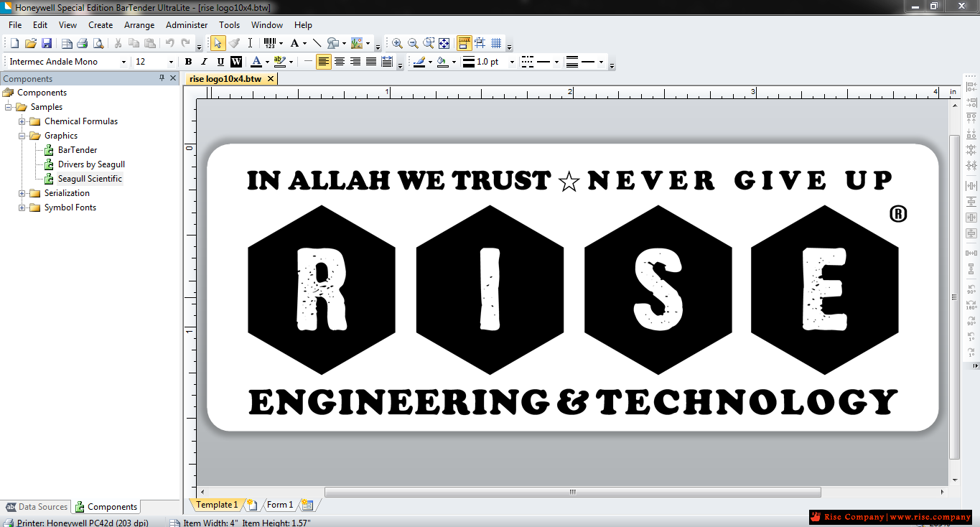Expand the Serialization folder
Viewport: 980px width, 527px height.
(x=22, y=193)
